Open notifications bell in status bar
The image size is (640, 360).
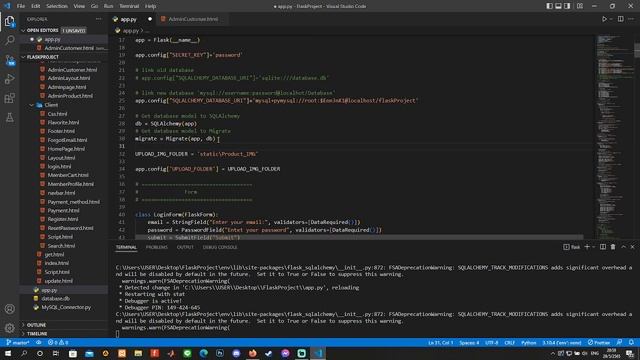point(631,342)
